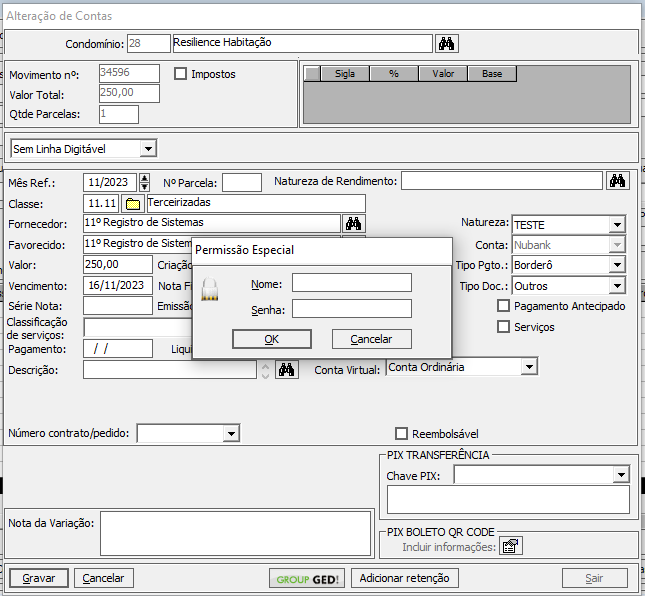Focus the Senha password field
Image resolution: width=645 pixels, height=596 pixels.
(x=352, y=308)
